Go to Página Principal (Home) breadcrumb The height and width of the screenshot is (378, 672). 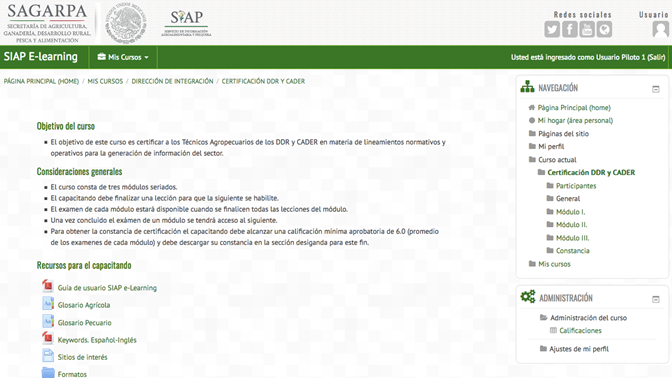point(41,81)
